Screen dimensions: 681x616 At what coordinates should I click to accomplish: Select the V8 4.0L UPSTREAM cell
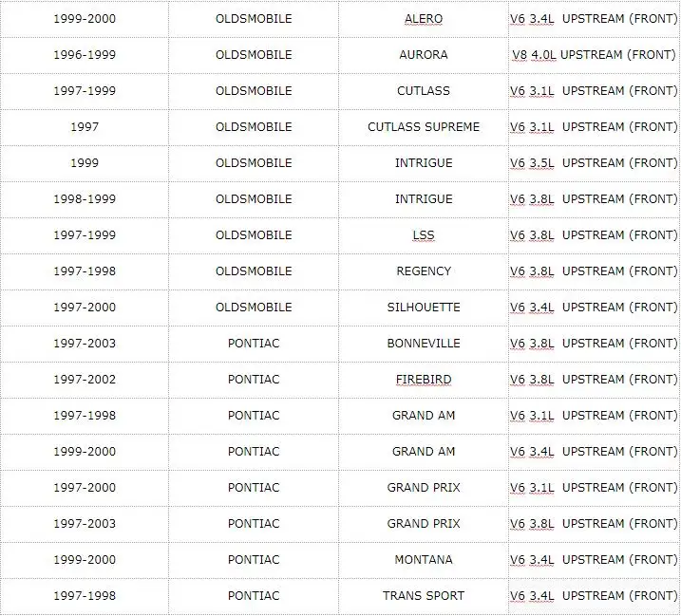tap(594, 55)
